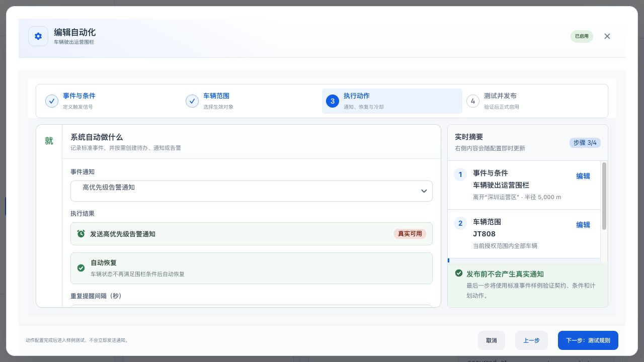Click the 系统自动做什么 heading
Viewport: 644px width, 362px height.
pyautogui.click(x=97, y=137)
